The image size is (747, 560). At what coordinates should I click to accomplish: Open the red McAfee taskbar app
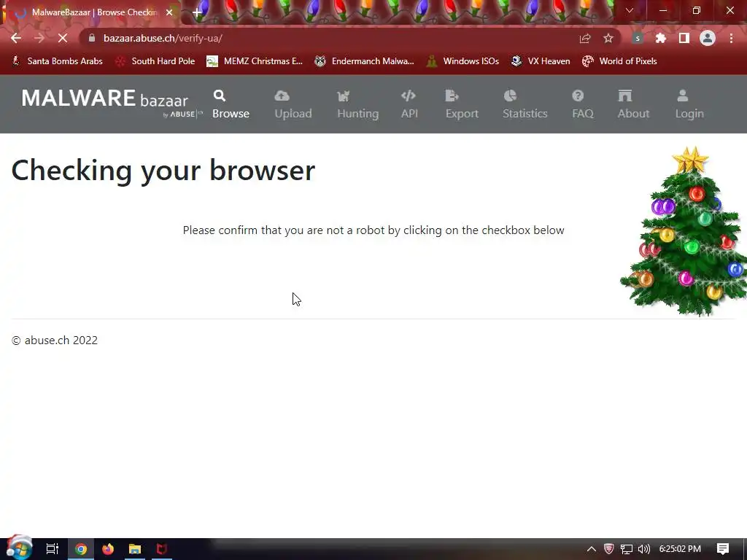162,549
